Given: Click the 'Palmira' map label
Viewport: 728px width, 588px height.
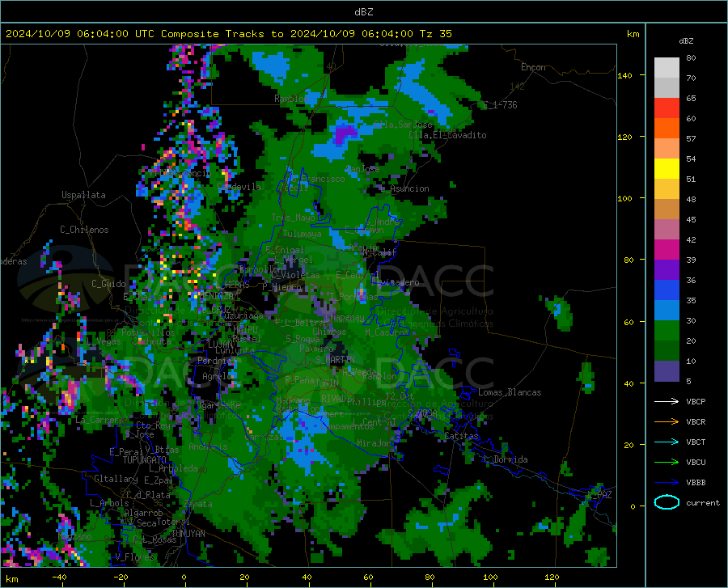Looking at the screenshot, I should pyautogui.click(x=316, y=348).
